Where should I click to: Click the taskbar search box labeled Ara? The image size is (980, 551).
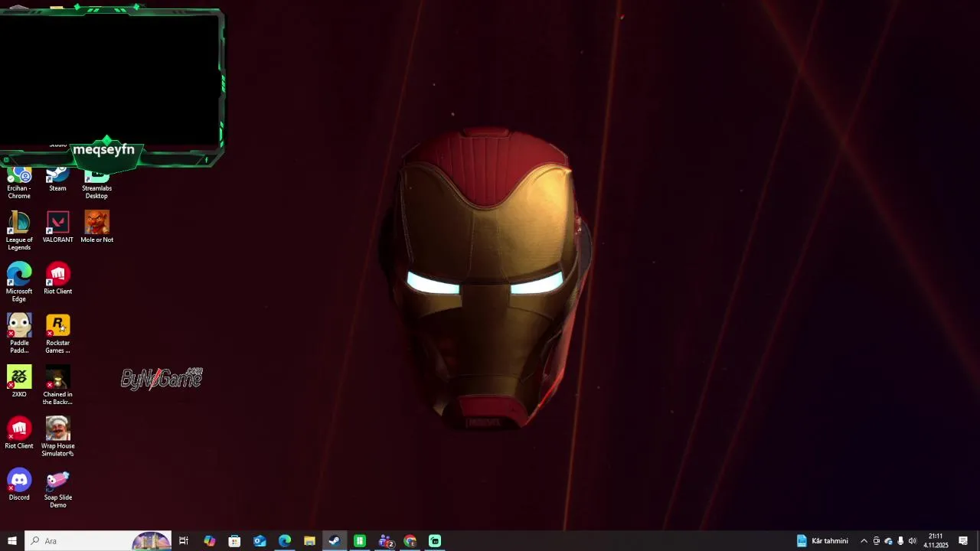coord(98,541)
